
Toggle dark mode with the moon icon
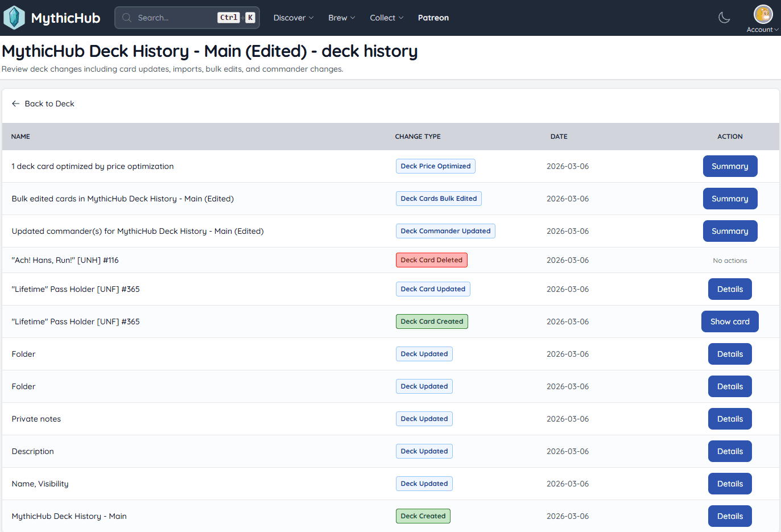coord(724,18)
